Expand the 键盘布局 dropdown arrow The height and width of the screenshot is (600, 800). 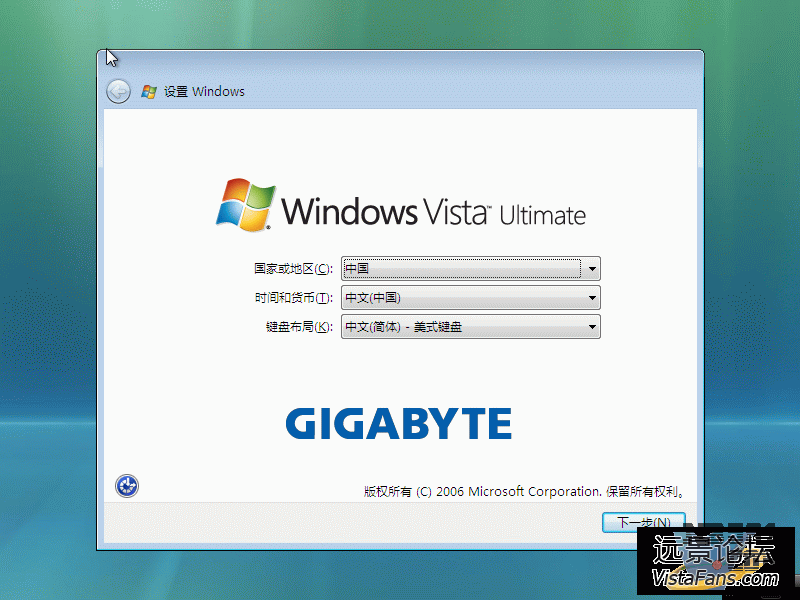pos(592,327)
